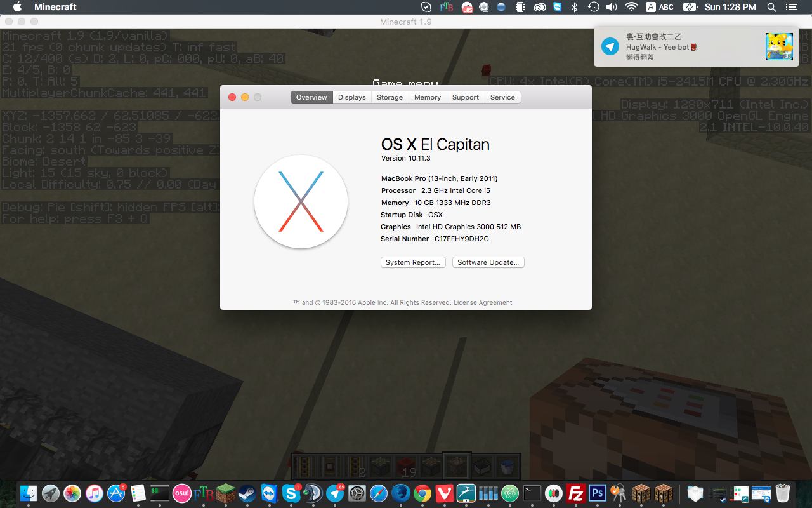Open Spotlight search in menu bar
Image resolution: width=812 pixels, height=508 pixels.
pos(771,7)
